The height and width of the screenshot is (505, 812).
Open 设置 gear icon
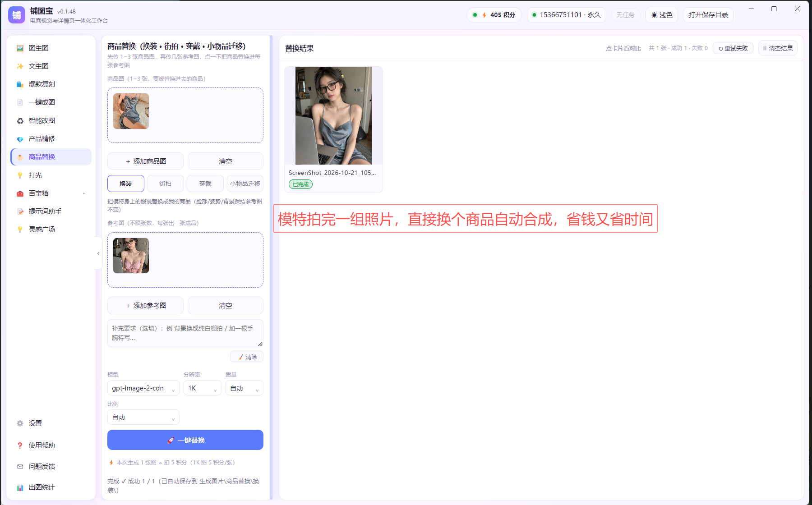(20, 423)
